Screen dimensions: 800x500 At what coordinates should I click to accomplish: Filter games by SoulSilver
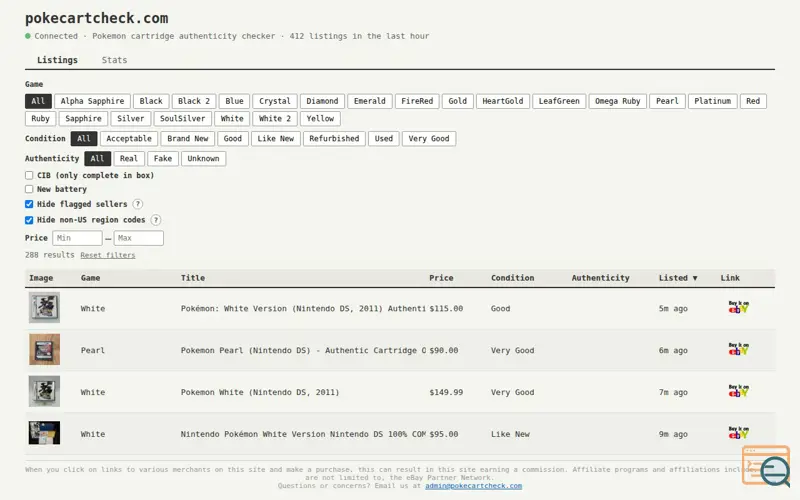click(182, 118)
